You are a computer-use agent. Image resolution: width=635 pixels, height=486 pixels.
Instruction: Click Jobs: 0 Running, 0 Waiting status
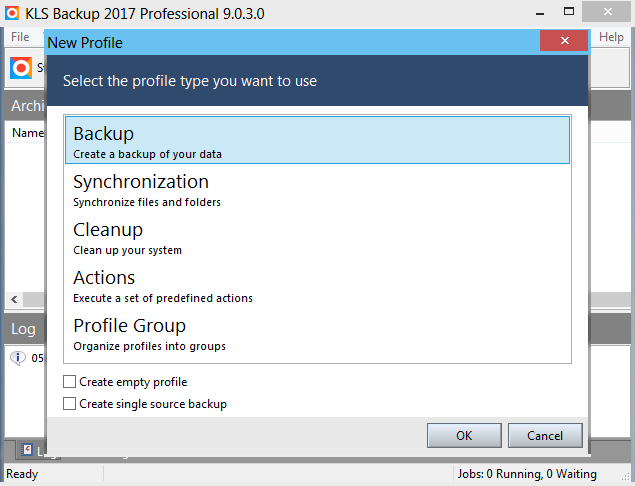pyautogui.click(x=527, y=474)
